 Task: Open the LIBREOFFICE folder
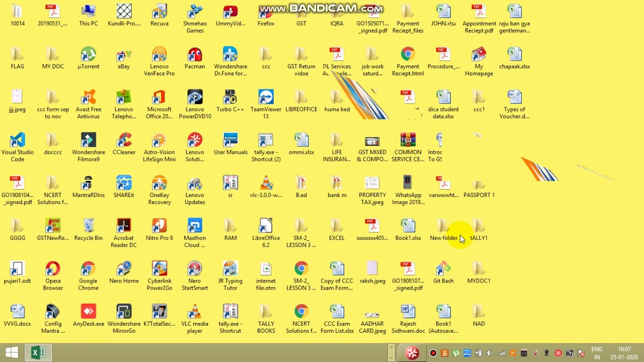point(301,101)
